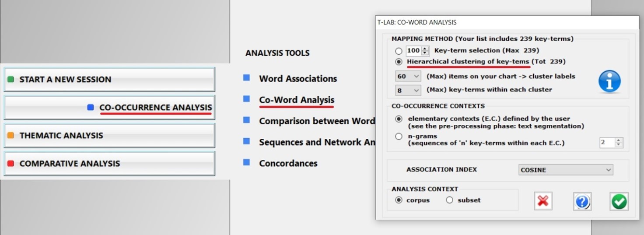Launch the Co-Word Analysis tool
Image resolution: width=644 pixels, height=235 pixels.
(x=297, y=100)
